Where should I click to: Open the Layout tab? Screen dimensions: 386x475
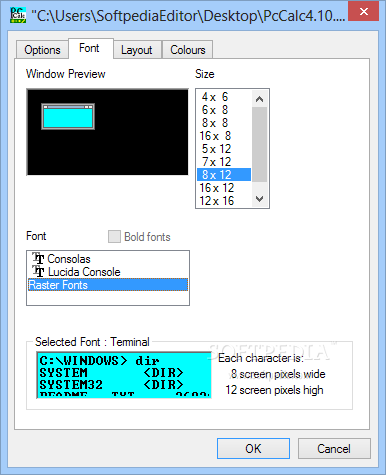point(137,50)
